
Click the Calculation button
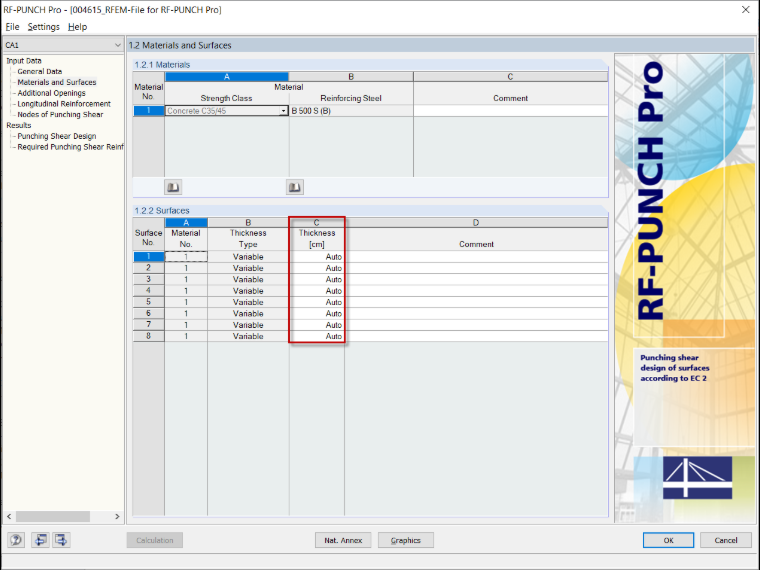point(155,540)
